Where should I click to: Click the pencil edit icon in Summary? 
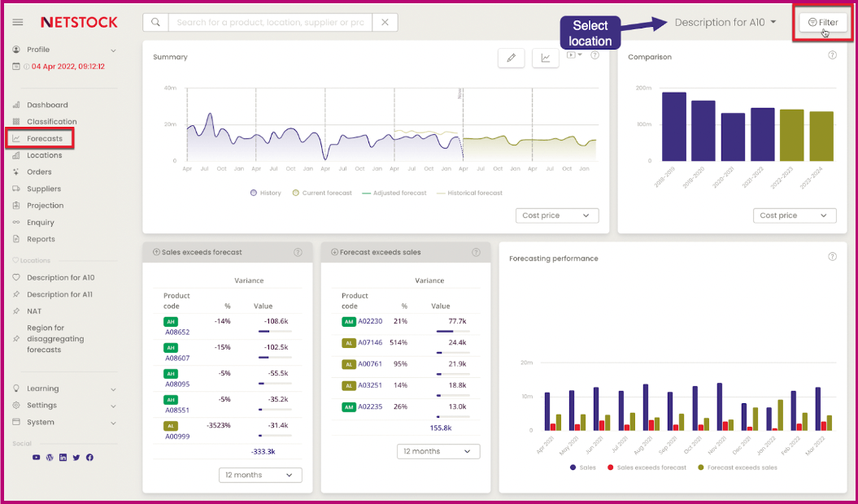(x=511, y=58)
